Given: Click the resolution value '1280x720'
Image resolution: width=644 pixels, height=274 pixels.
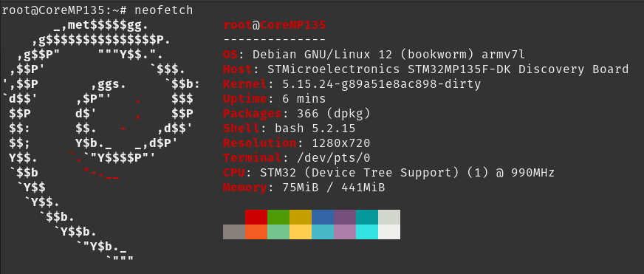Looking at the screenshot, I should [340, 143].
